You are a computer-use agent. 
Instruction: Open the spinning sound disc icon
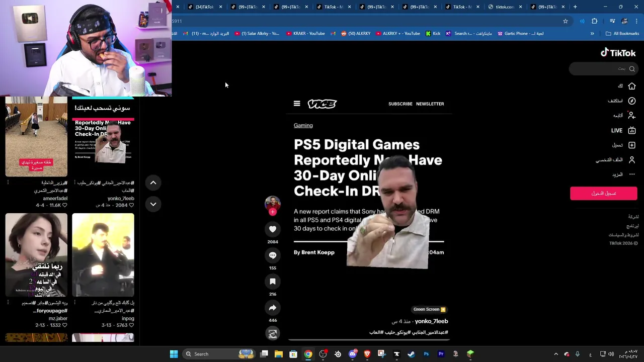coord(273,333)
